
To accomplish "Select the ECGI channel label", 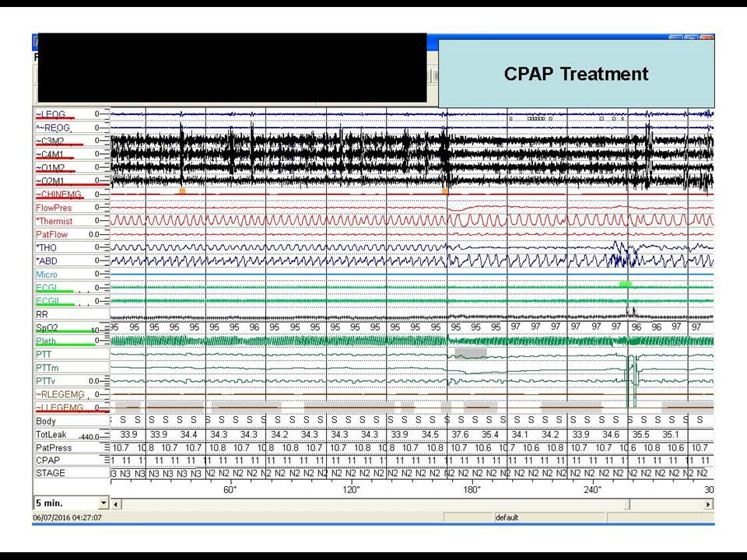I will [x=46, y=288].
